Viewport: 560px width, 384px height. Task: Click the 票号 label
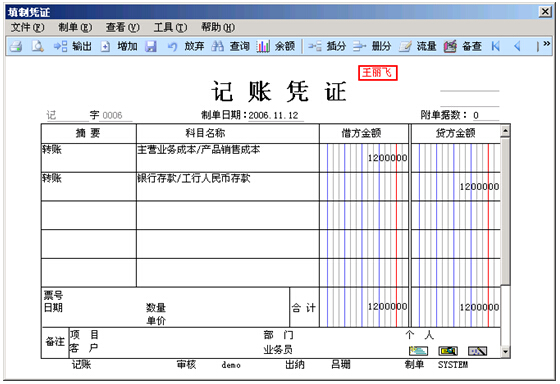53,295
